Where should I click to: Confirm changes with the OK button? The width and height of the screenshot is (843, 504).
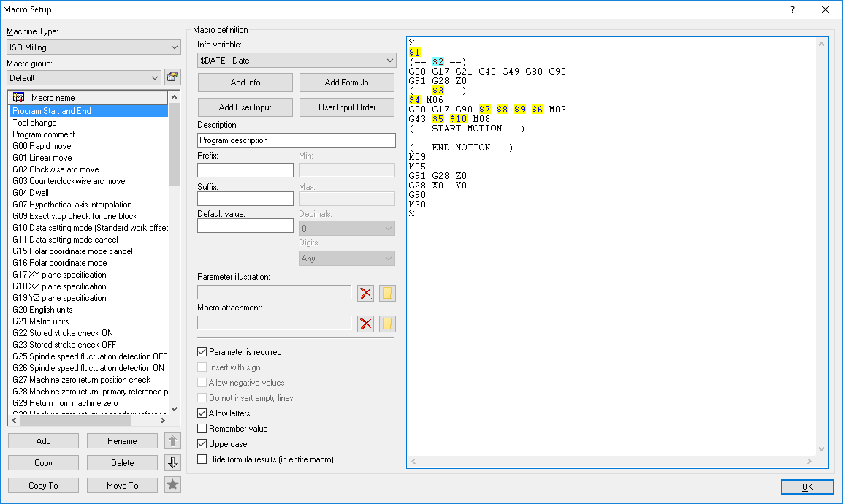click(x=807, y=486)
